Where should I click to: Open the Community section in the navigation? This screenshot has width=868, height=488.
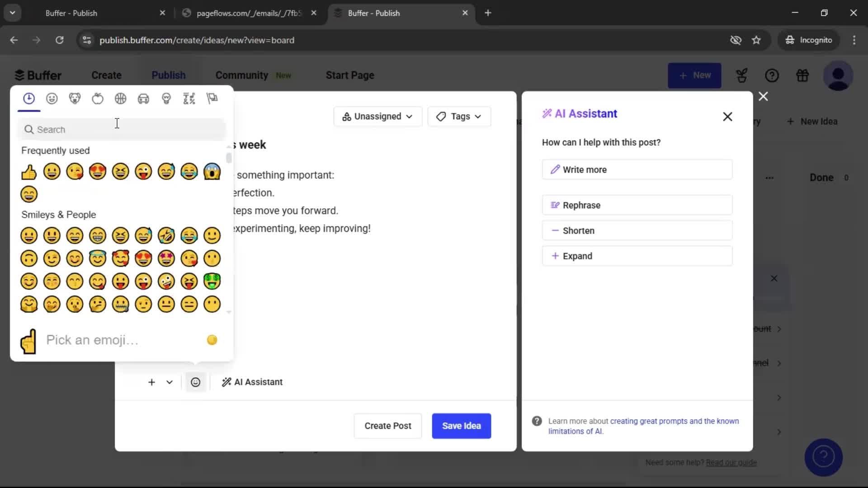[x=242, y=75]
